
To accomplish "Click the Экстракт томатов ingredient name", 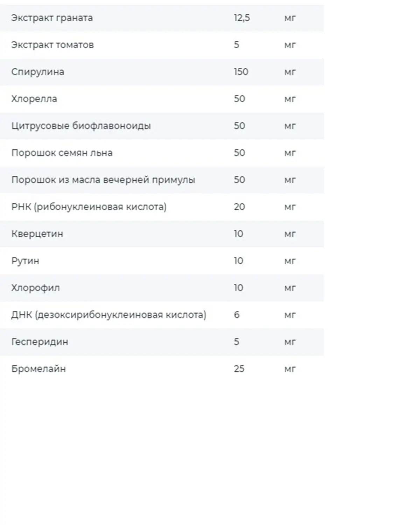I will (x=52, y=45).
